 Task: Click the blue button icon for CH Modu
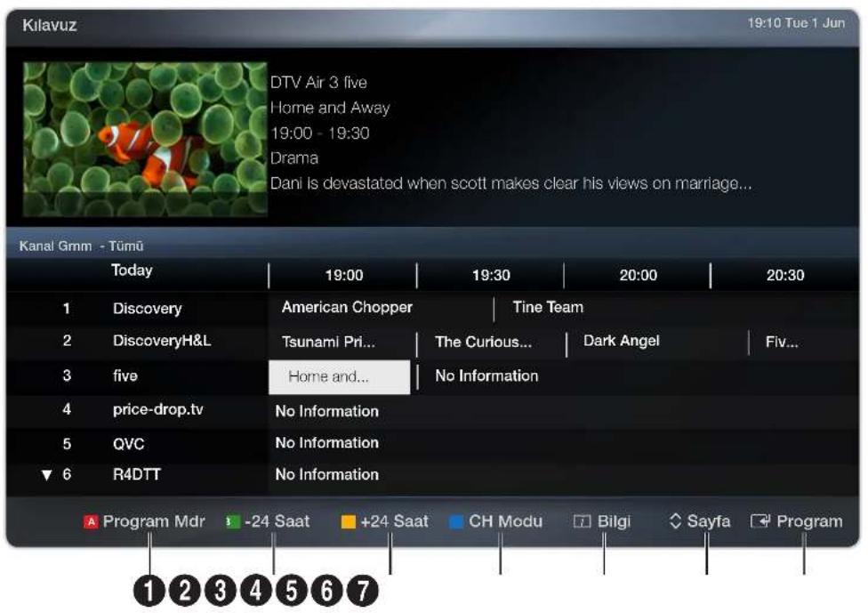[456, 521]
